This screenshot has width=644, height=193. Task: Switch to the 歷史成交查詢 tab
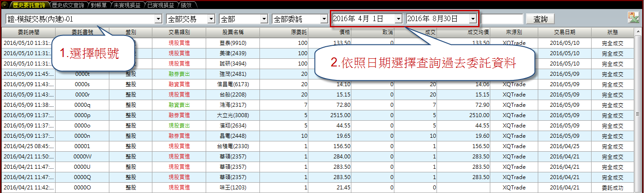(x=68, y=4)
